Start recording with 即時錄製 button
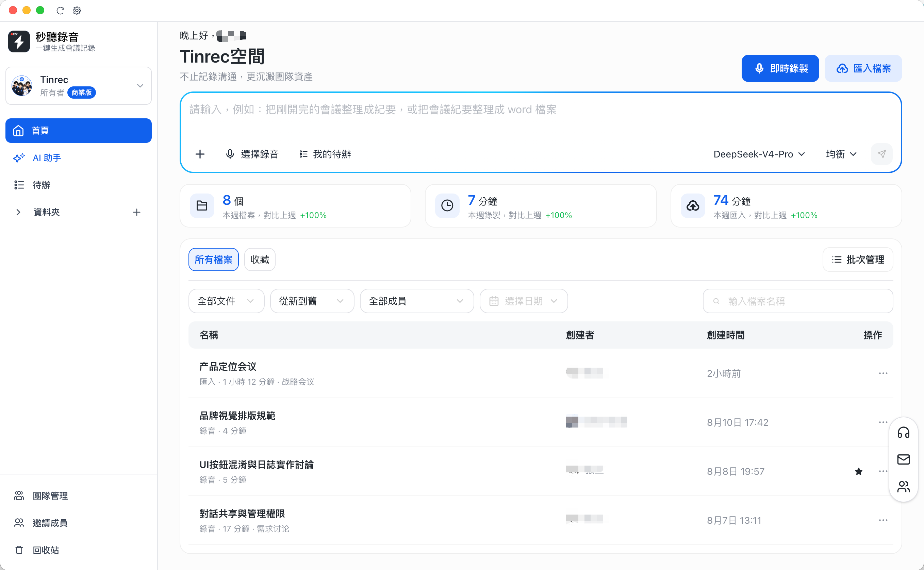924x570 pixels. click(x=780, y=68)
